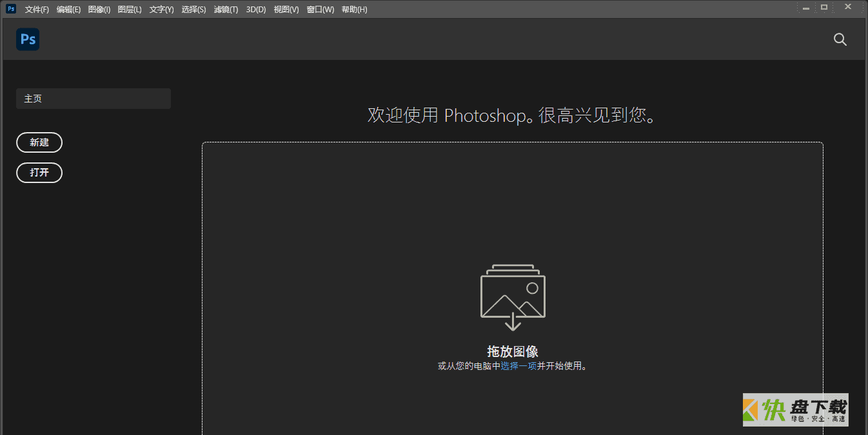Open the 3D(D) menu
Image resolution: width=868 pixels, height=435 pixels.
(x=256, y=10)
